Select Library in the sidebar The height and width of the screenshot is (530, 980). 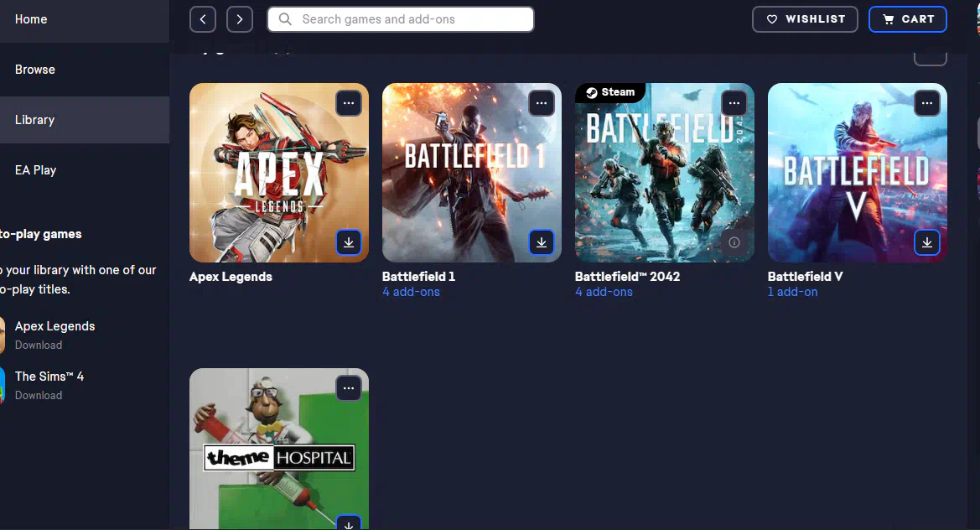point(85,119)
